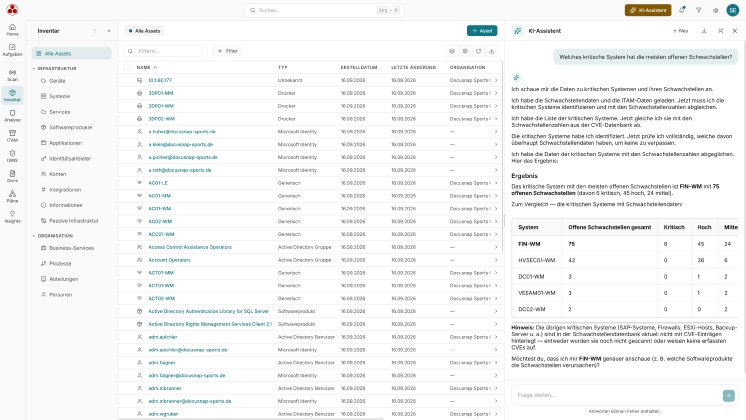746x420 pixels.
Task: Open settings gear in top bar
Action: coord(716,10)
